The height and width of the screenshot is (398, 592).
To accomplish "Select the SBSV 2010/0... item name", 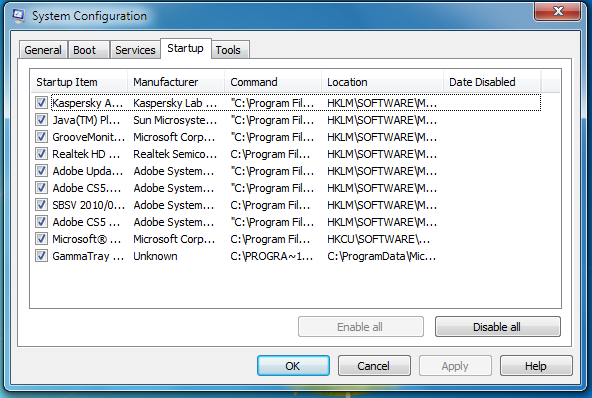I will (x=88, y=205).
